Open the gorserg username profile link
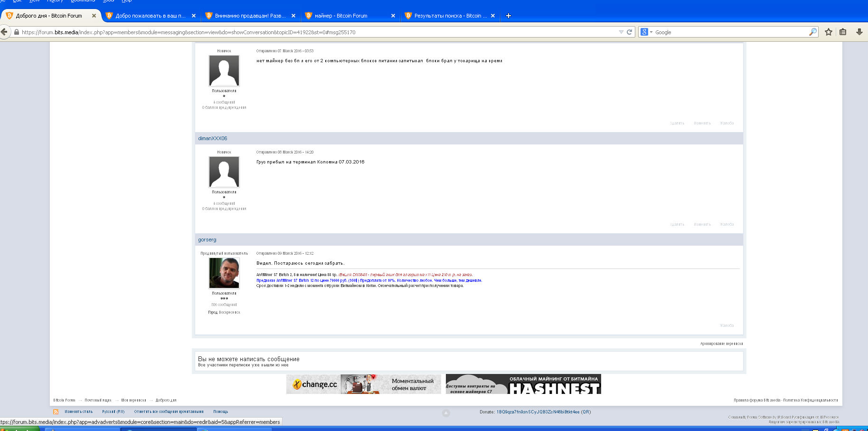868x431 pixels. coord(207,239)
